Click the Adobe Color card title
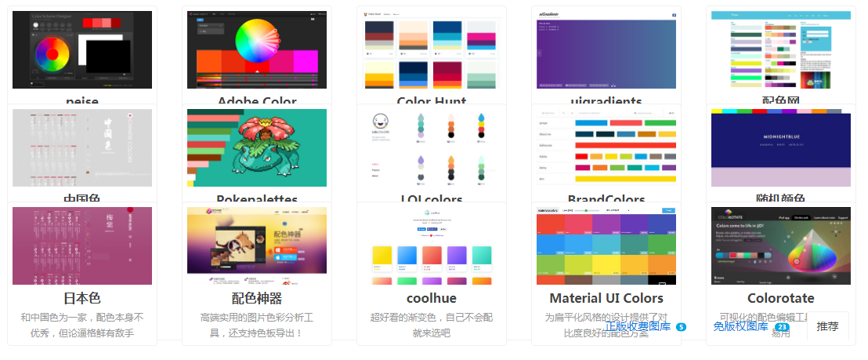This screenshot has width=868, height=360. [x=257, y=101]
